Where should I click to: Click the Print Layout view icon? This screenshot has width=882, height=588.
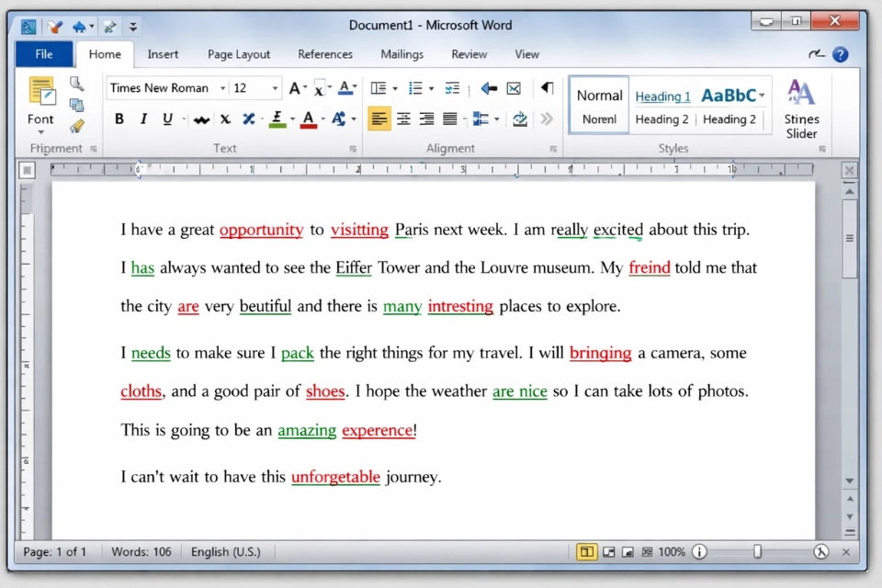click(x=585, y=552)
